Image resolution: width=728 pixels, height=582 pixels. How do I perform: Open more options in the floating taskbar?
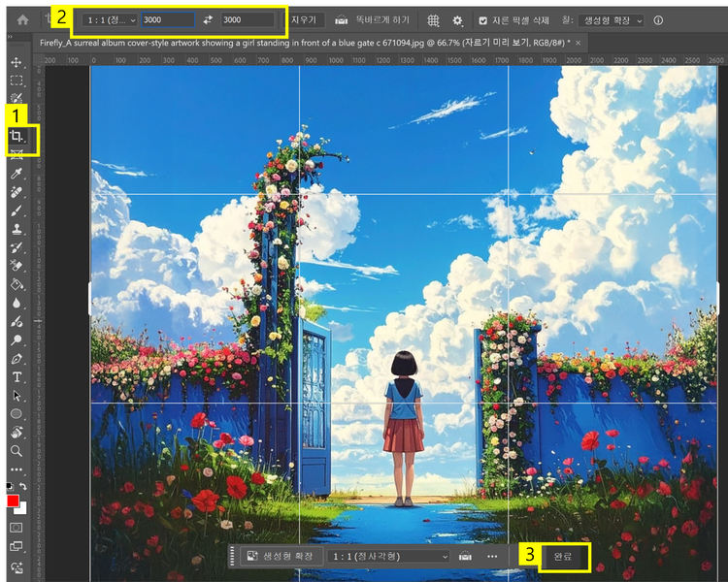click(492, 556)
